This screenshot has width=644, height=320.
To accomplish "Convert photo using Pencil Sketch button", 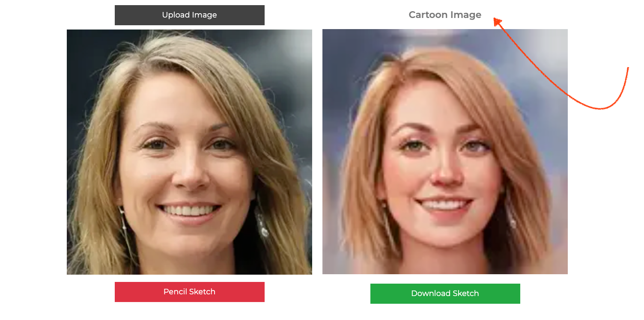I will [x=189, y=292].
